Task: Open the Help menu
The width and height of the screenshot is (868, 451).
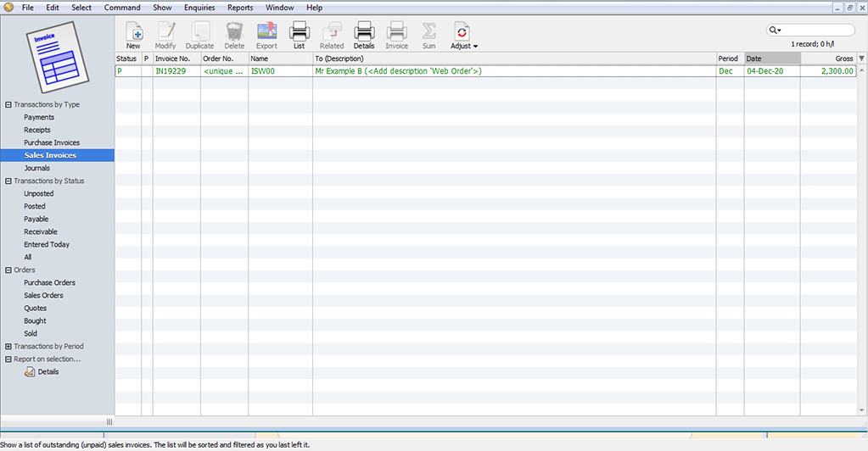Action: (315, 7)
